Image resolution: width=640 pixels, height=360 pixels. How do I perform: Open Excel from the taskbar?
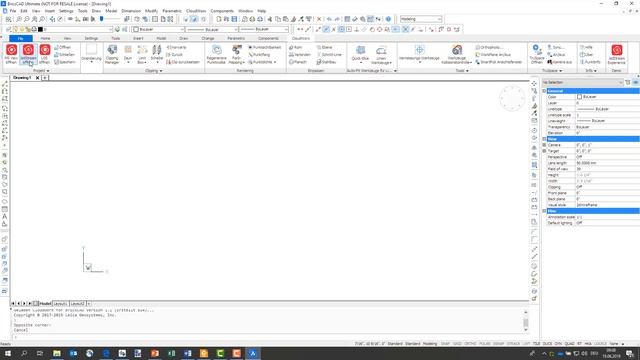click(171, 353)
